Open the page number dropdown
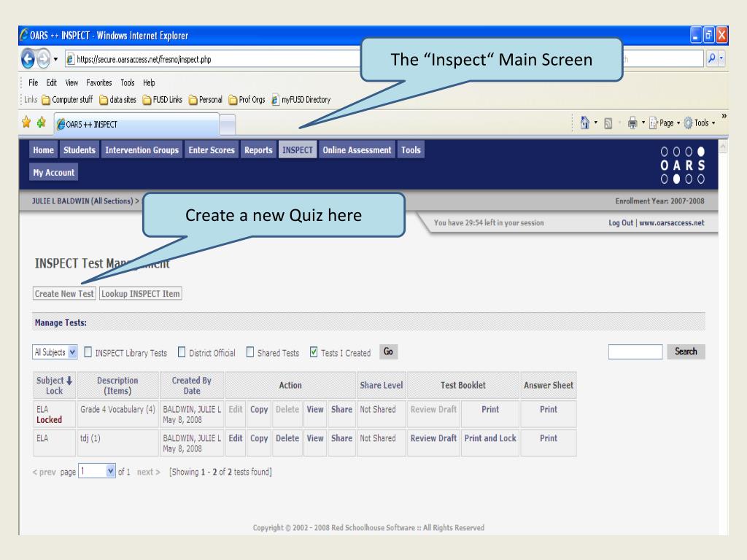Screen dimensions: 747x560 pos(97,471)
